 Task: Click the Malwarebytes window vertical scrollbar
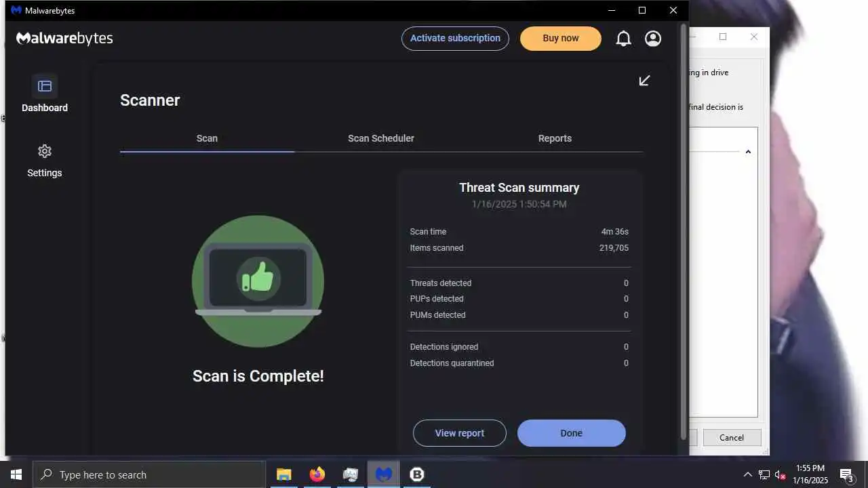(683, 230)
